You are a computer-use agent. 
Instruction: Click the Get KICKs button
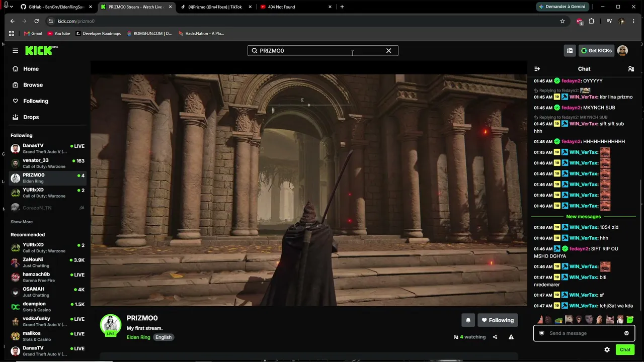(596, 51)
